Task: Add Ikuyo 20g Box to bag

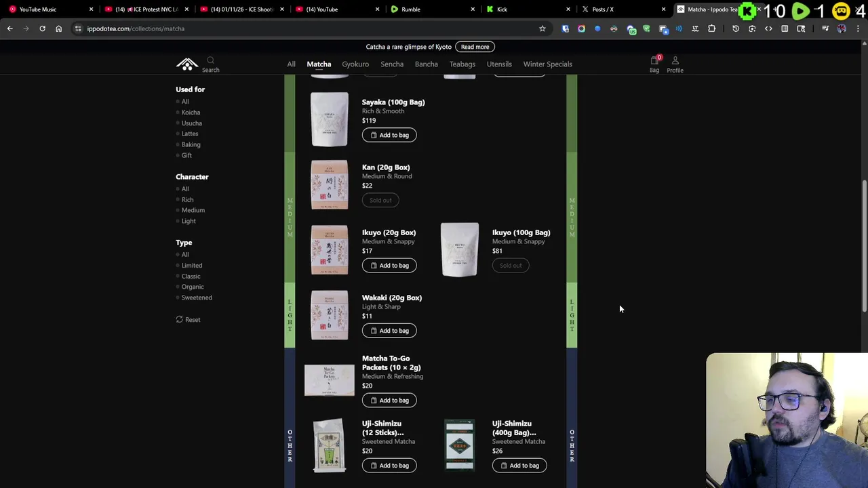Action: pos(389,265)
